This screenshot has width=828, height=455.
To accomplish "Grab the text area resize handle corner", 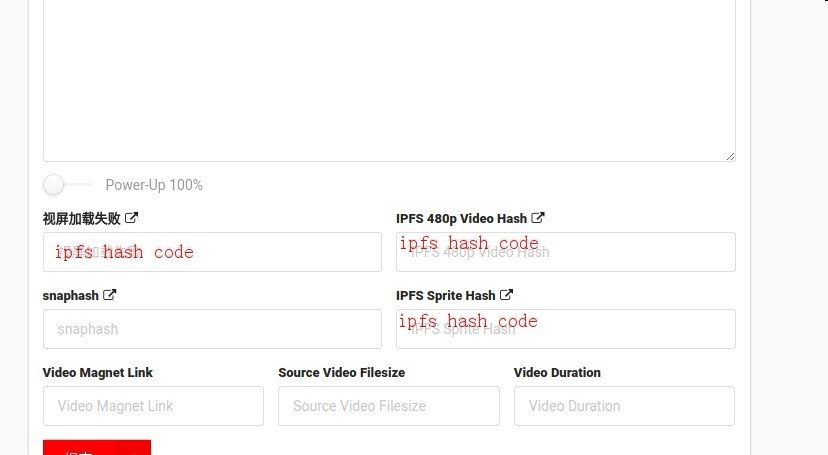I will 730,156.
